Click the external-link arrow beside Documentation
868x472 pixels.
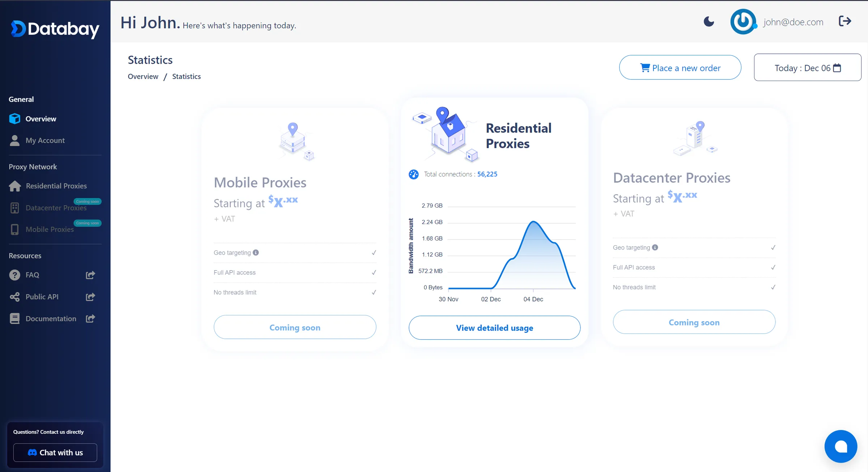(90, 319)
